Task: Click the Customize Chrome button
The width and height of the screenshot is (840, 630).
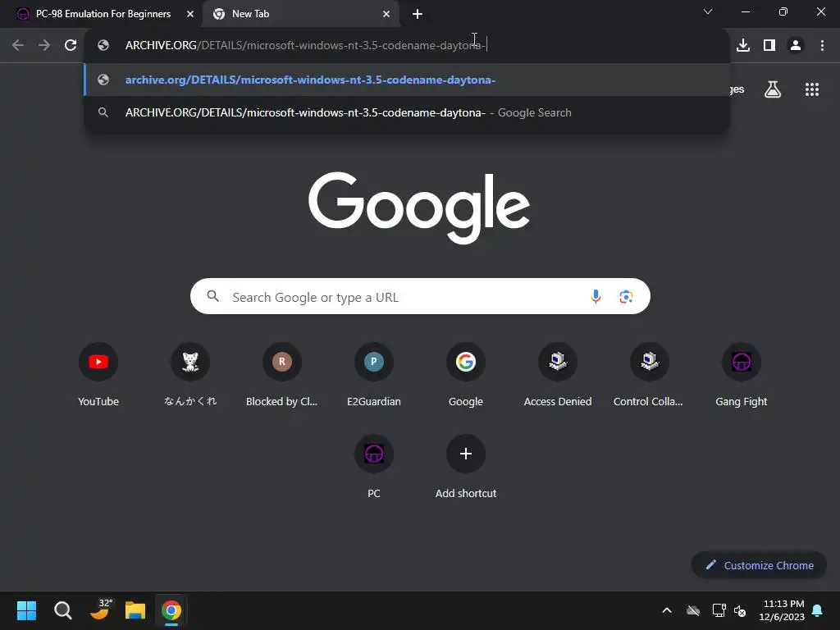Action: click(759, 565)
